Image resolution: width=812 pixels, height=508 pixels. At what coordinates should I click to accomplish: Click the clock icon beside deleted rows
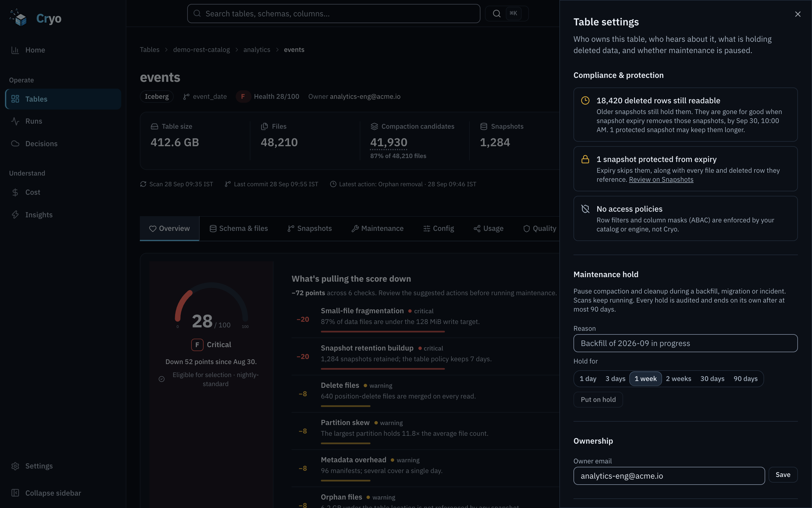585,100
